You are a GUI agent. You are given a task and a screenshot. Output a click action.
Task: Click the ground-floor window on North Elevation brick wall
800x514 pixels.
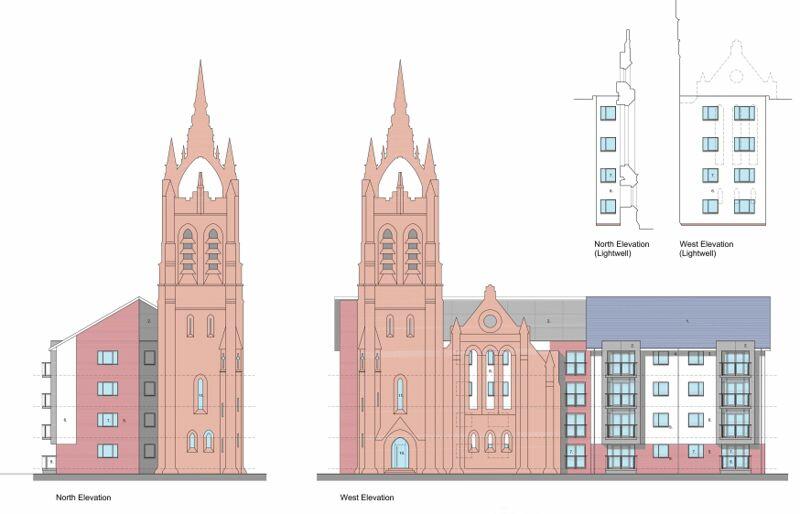(x=107, y=451)
